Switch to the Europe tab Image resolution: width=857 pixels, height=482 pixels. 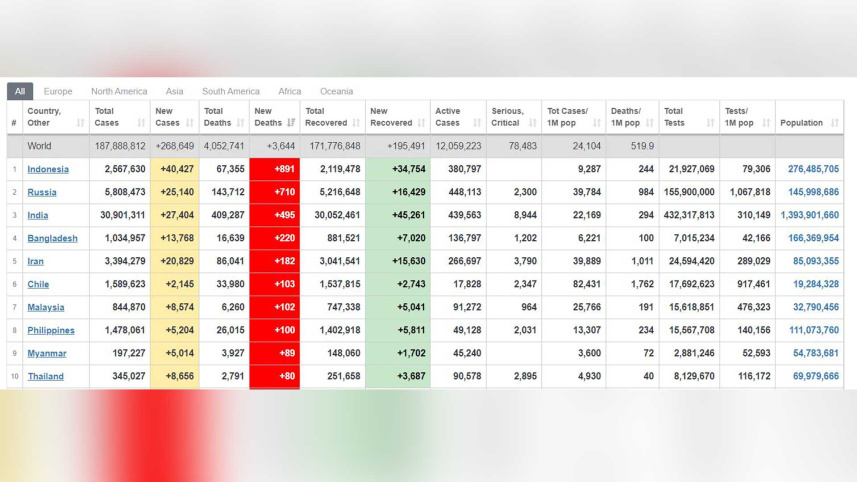point(58,91)
